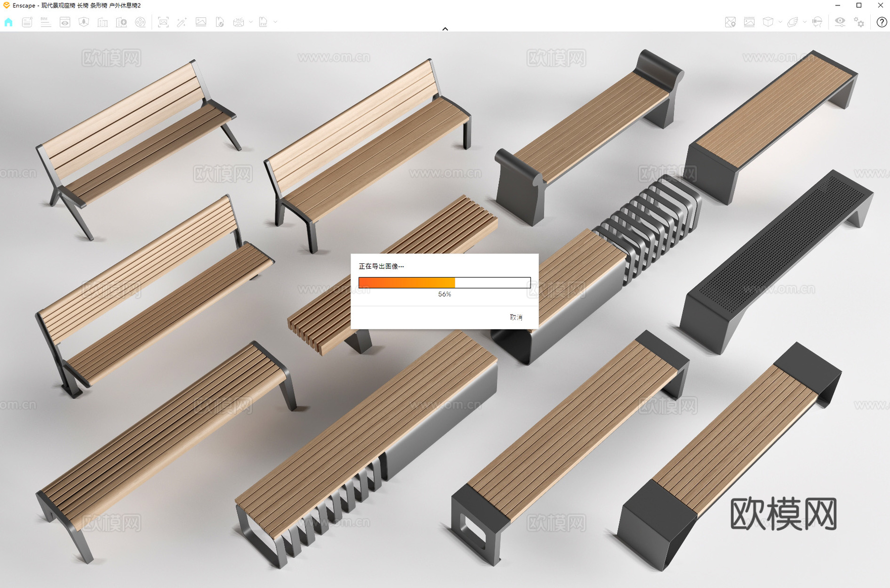890x588 pixels.
Task: Open the help question mark icon
Action: click(882, 22)
